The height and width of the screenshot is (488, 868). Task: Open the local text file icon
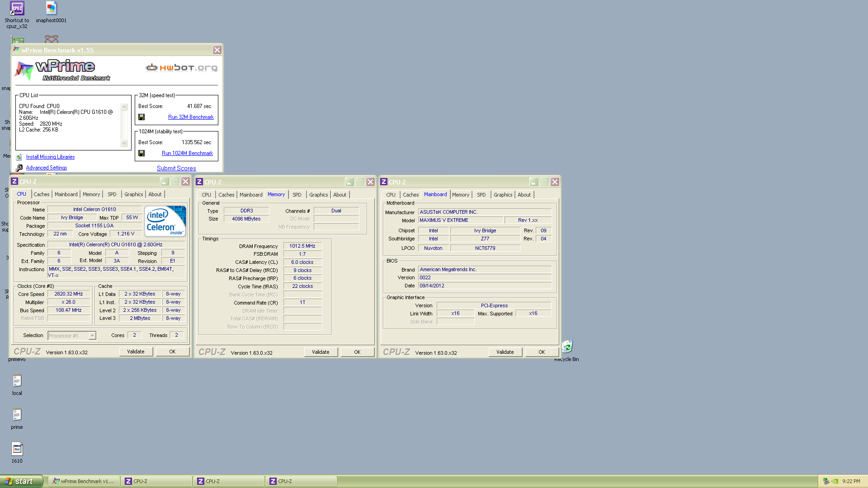pos(17,381)
